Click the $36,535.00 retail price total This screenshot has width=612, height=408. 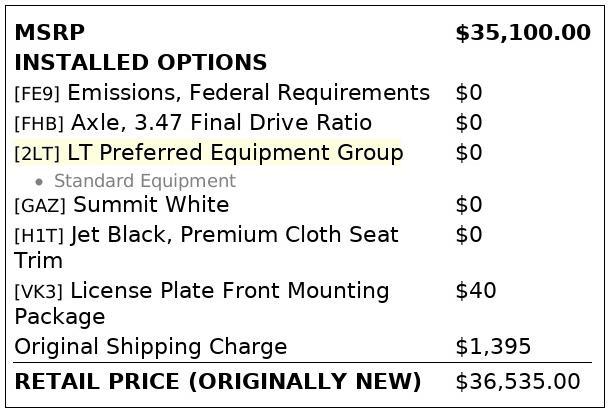click(517, 382)
